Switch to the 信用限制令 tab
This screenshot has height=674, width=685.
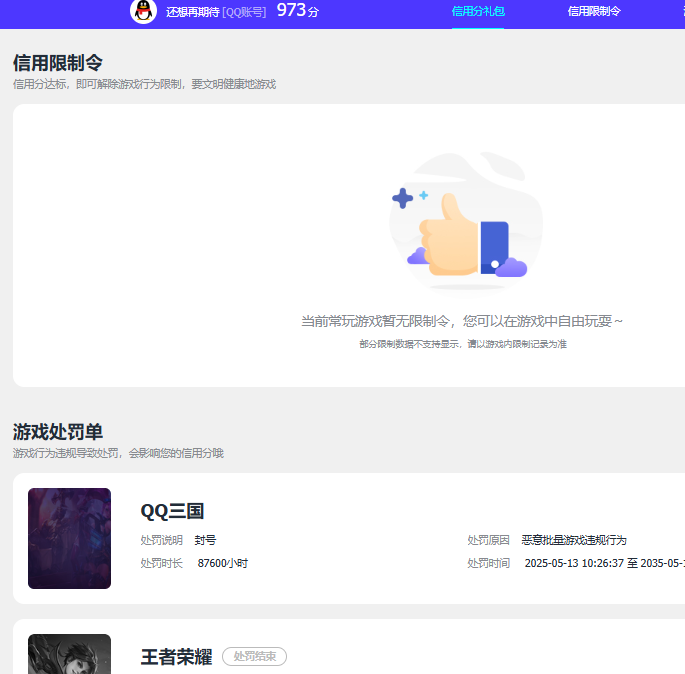[594, 11]
